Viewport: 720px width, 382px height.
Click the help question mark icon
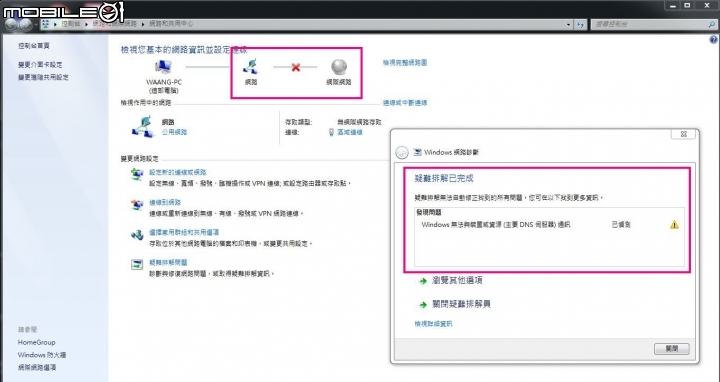click(713, 40)
